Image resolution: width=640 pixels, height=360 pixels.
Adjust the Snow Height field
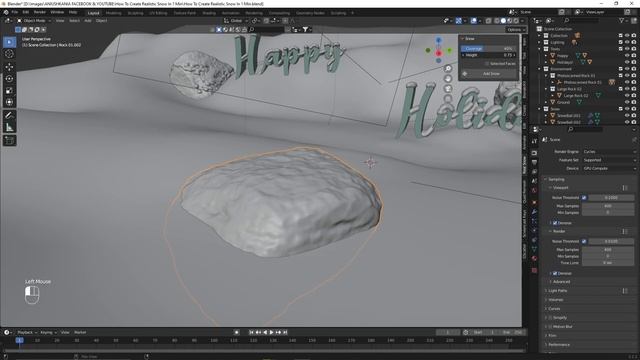click(489, 55)
